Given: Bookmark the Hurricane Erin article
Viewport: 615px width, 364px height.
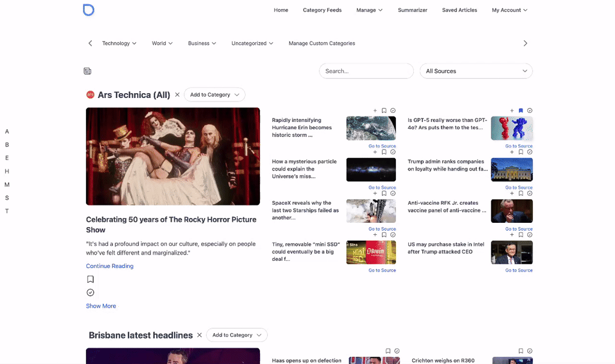Looking at the screenshot, I should click(384, 111).
